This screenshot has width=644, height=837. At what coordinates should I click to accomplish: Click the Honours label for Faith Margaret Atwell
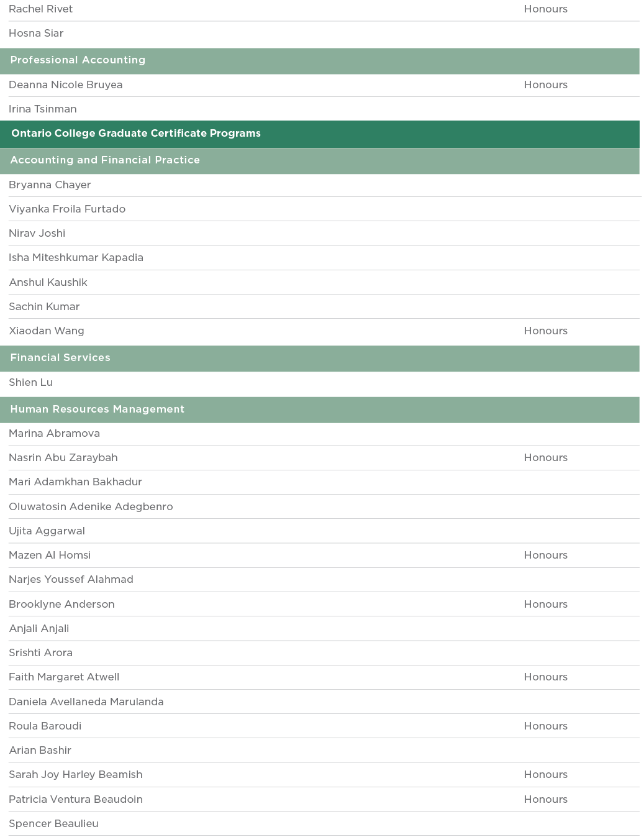click(545, 677)
